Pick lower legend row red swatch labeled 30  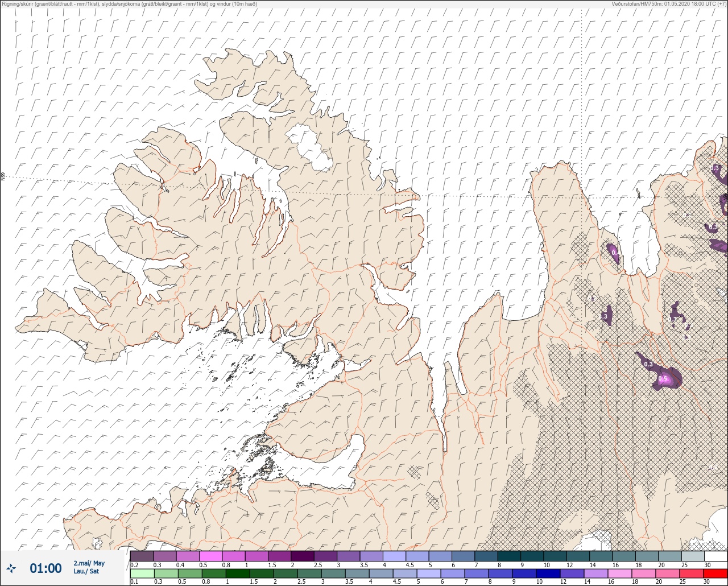(x=715, y=573)
